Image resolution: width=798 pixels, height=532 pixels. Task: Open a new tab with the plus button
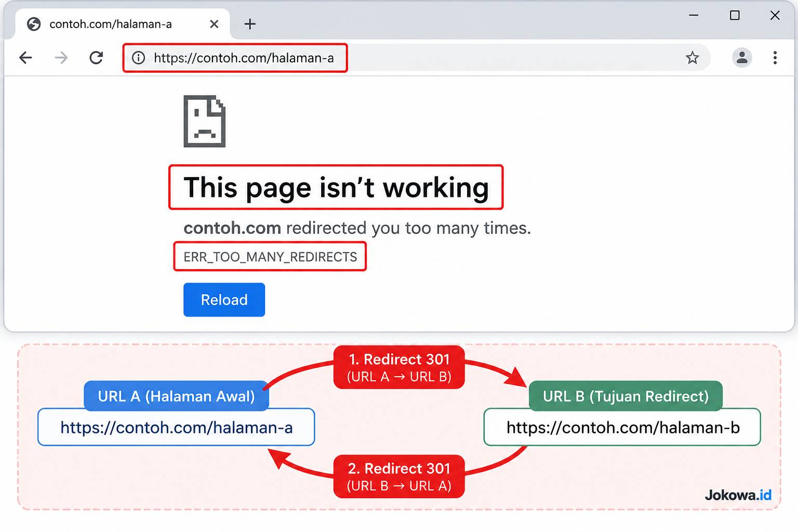point(250,24)
